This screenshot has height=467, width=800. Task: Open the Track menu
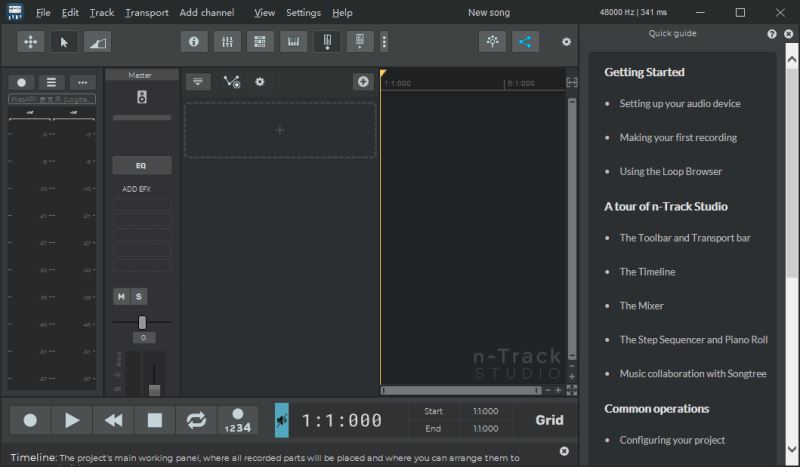click(x=101, y=13)
